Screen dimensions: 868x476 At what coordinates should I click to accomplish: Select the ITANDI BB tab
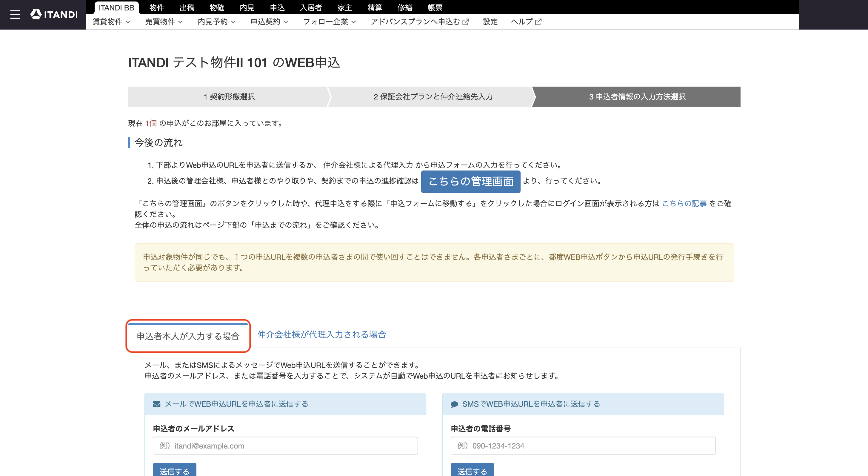pos(116,7)
